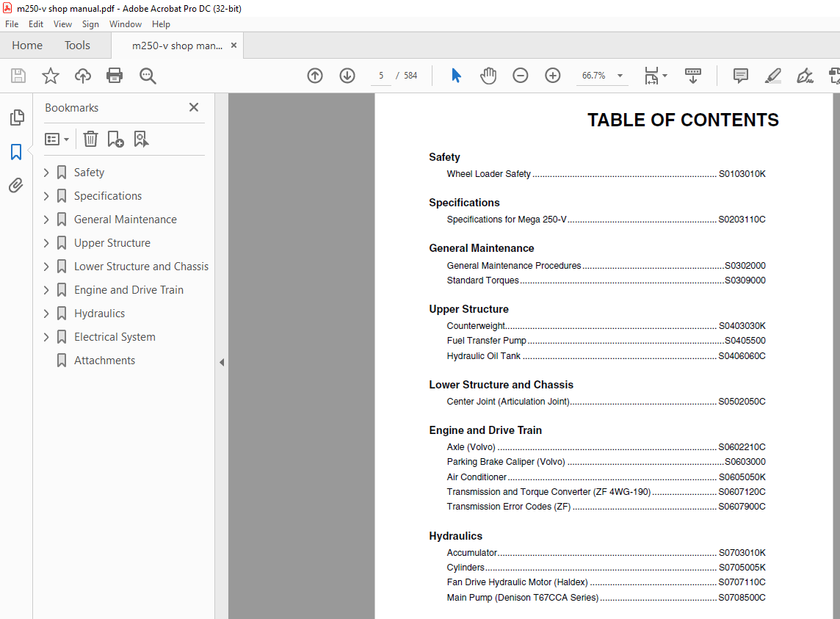Open the page fit options icon
Image resolution: width=840 pixels, height=619 pixels.
[x=655, y=76]
